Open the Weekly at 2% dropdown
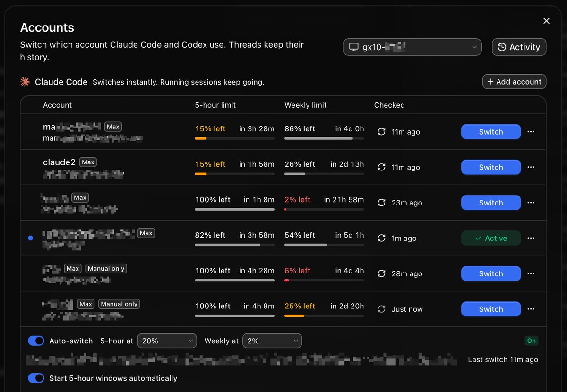Screen dimensions: 567x392 coord(272,341)
